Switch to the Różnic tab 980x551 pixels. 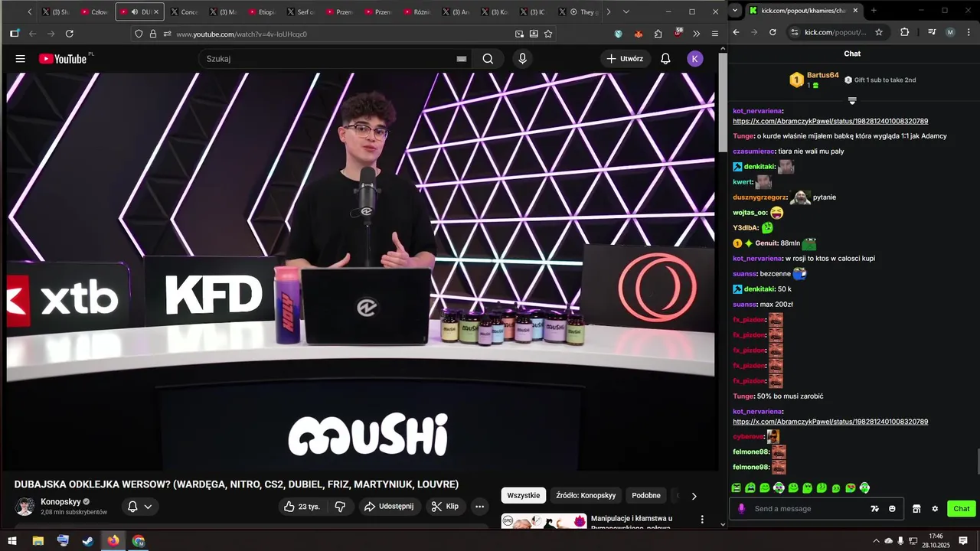point(418,12)
